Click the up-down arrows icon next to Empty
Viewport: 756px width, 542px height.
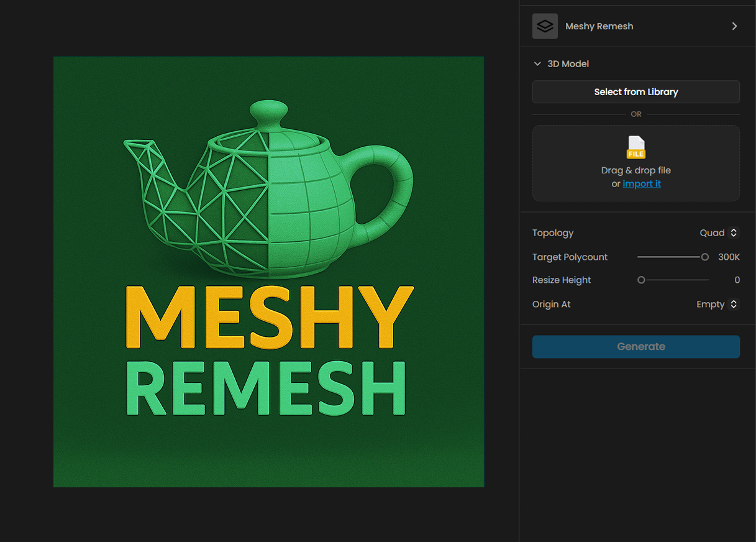(734, 304)
